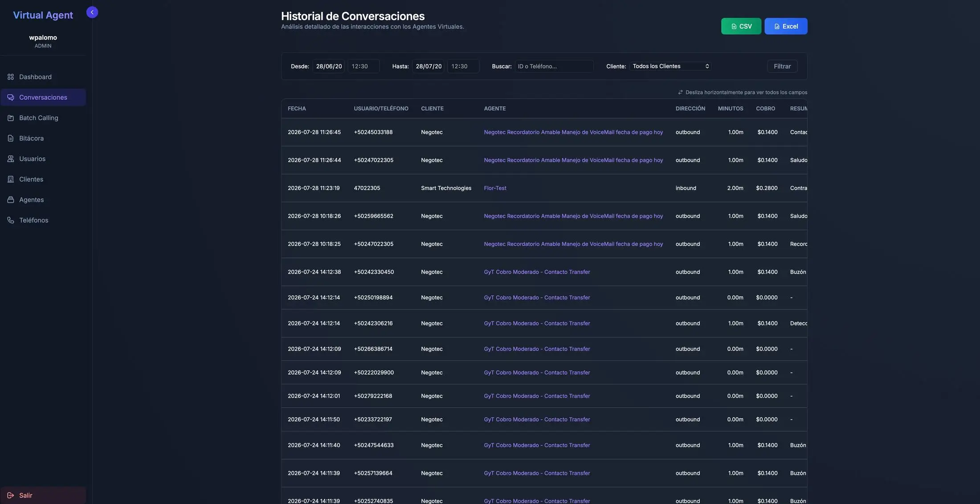Image resolution: width=980 pixels, height=504 pixels.
Task: Click the phone number 47022305
Action: coord(367,188)
